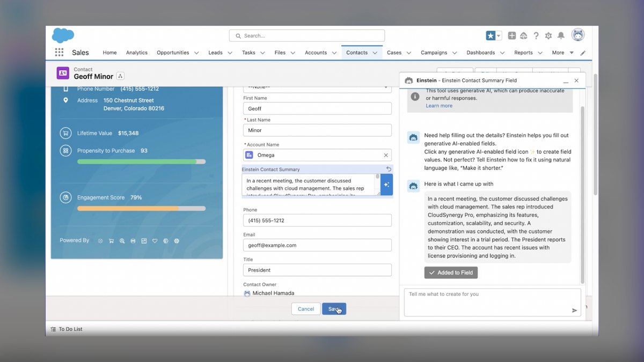Image resolution: width=644 pixels, height=362 pixels.
Task: Click the Title field showing President
Action: pyautogui.click(x=317, y=270)
